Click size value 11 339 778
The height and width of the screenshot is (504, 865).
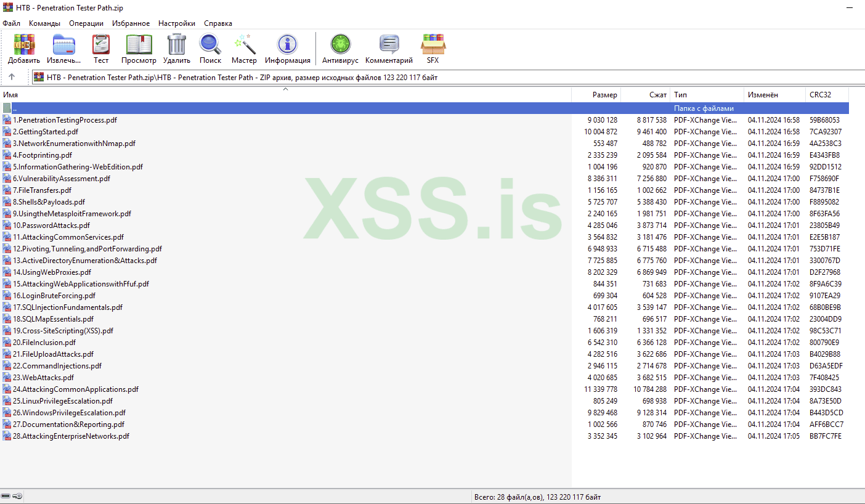point(601,389)
